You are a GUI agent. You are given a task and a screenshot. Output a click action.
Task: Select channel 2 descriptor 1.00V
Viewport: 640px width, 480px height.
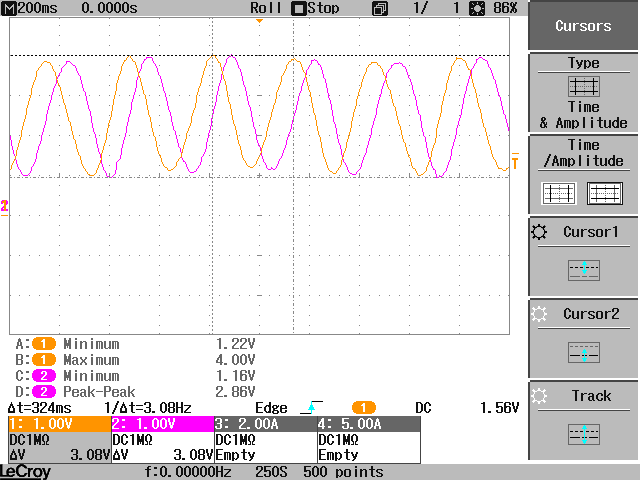point(163,424)
